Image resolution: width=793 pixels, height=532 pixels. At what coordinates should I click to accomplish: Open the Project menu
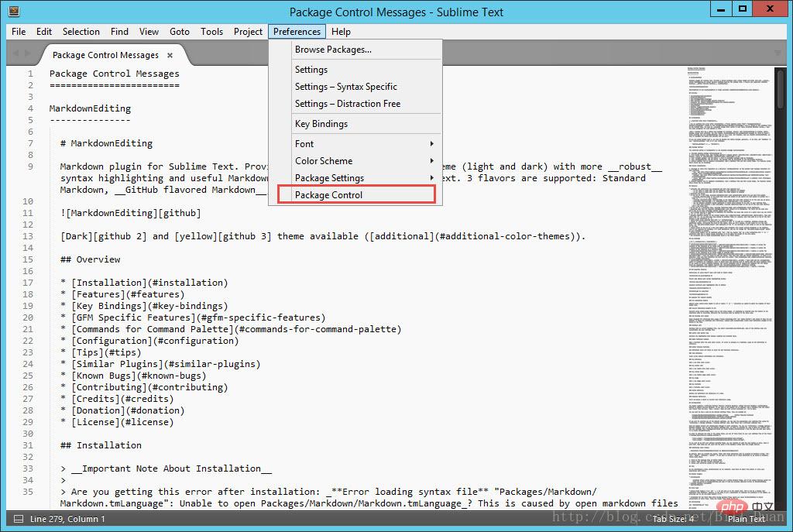tap(248, 31)
